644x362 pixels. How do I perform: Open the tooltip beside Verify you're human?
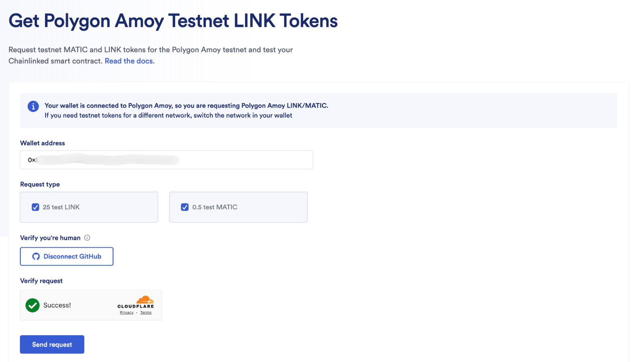coord(87,238)
